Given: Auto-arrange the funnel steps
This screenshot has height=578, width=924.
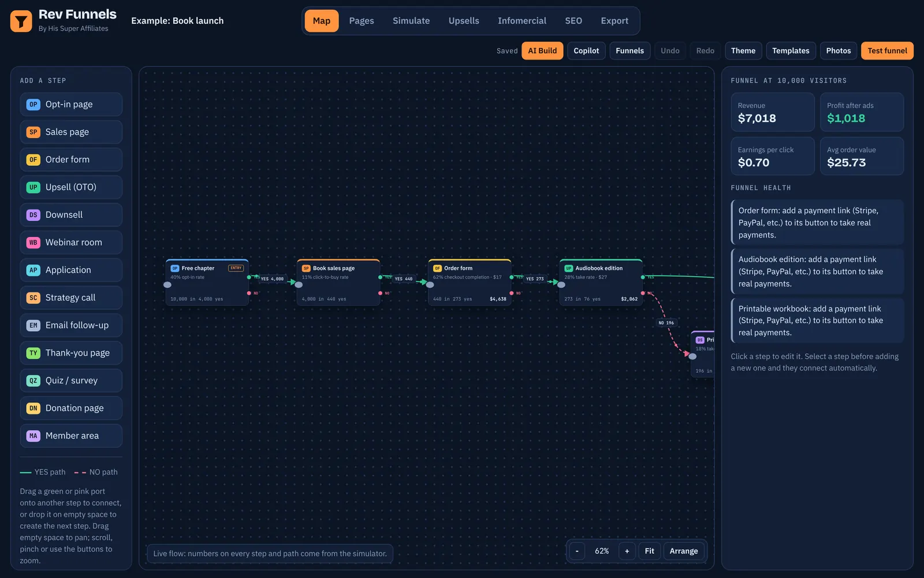Looking at the screenshot, I should coord(684,551).
